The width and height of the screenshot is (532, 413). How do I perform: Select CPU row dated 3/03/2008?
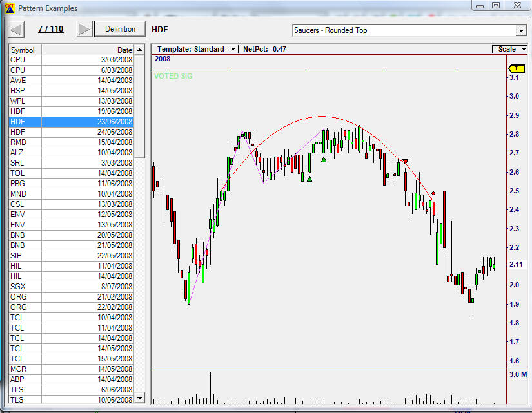coord(71,60)
